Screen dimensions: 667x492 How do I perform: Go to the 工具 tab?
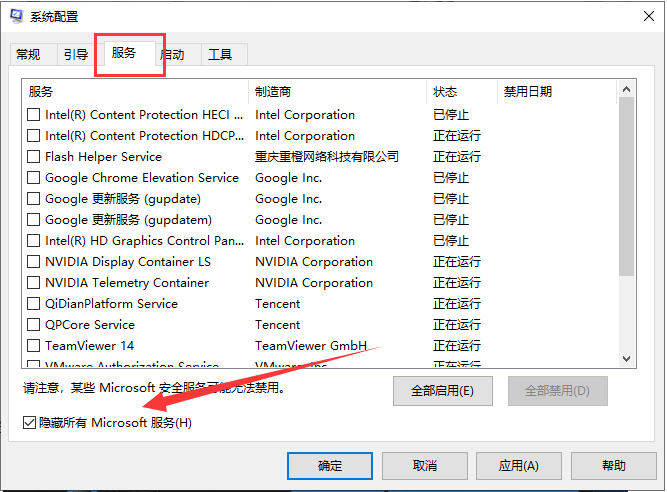tap(220, 55)
